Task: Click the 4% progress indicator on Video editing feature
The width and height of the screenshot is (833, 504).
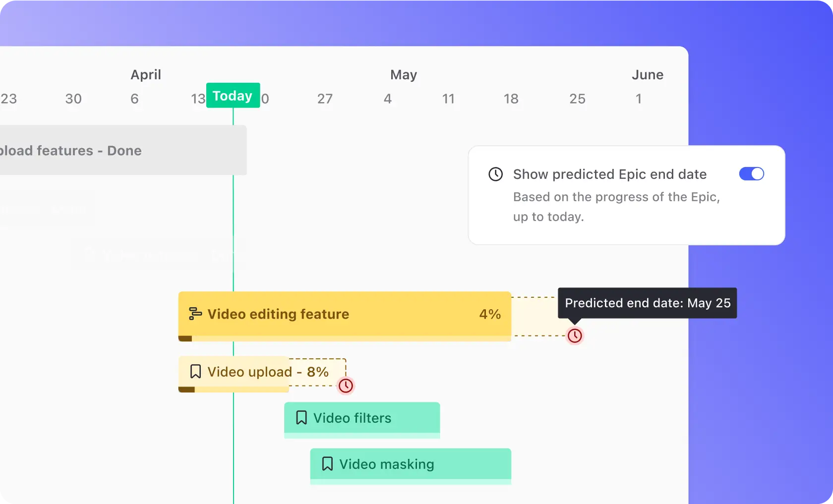Action: click(x=489, y=314)
